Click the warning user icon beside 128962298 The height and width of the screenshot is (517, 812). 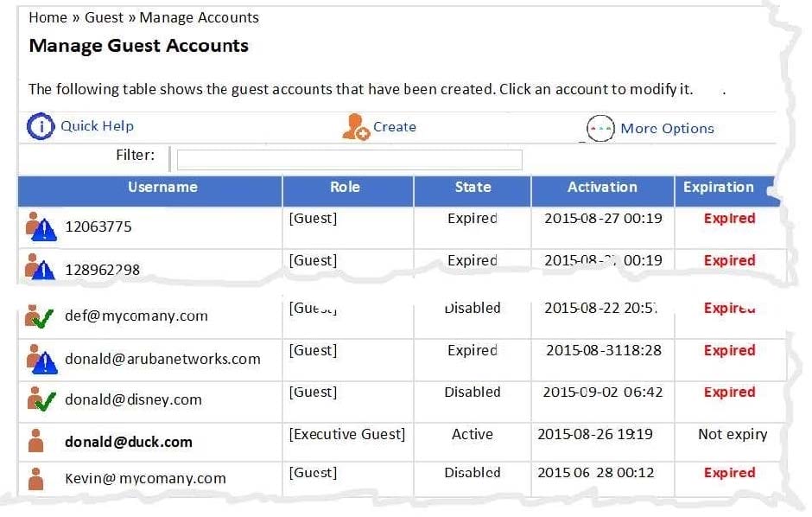(x=41, y=268)
